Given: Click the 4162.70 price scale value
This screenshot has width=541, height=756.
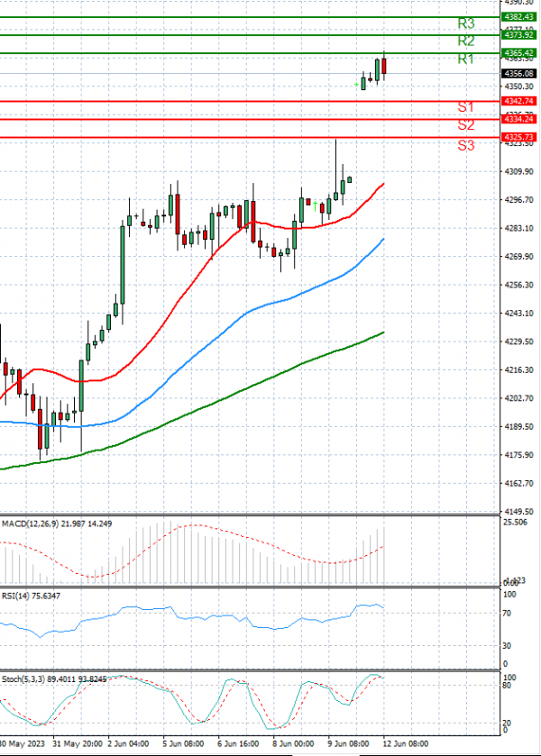Looking at the screenshot, I should click(x=518, y=483).
